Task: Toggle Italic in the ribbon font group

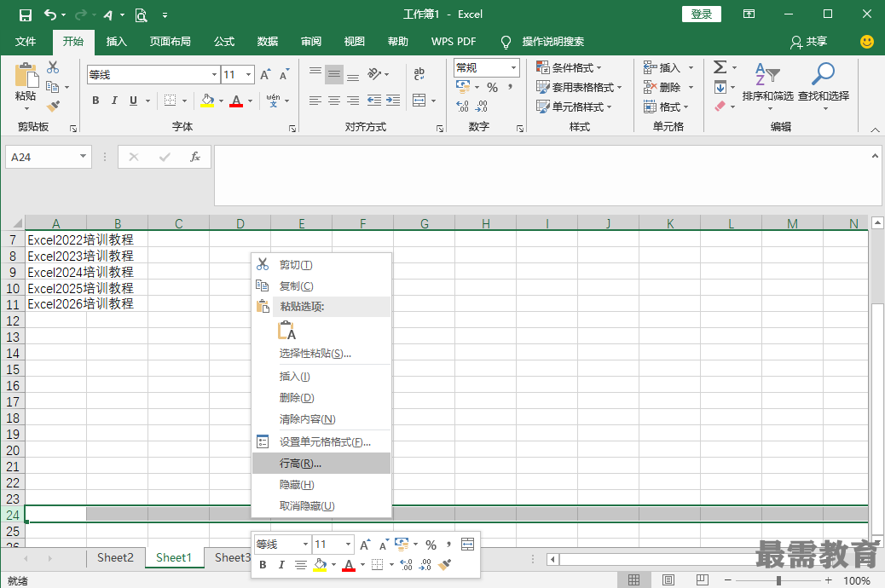Action: point(114,101)
